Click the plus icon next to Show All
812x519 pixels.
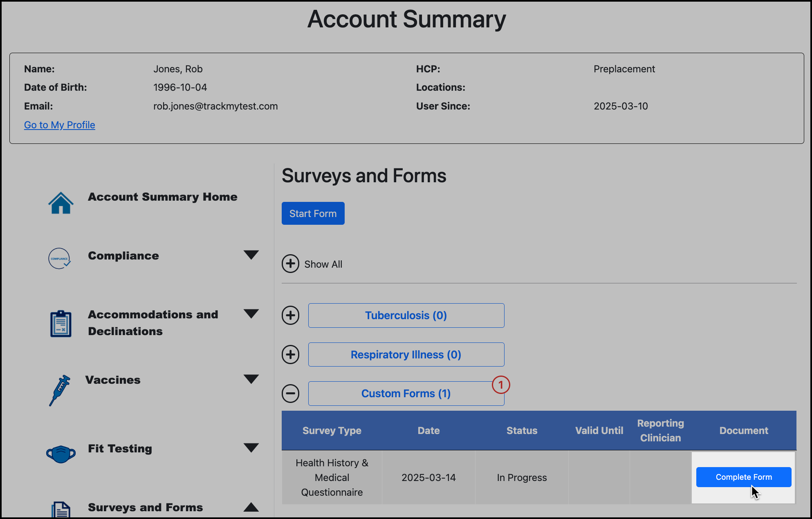pos(291,264)
